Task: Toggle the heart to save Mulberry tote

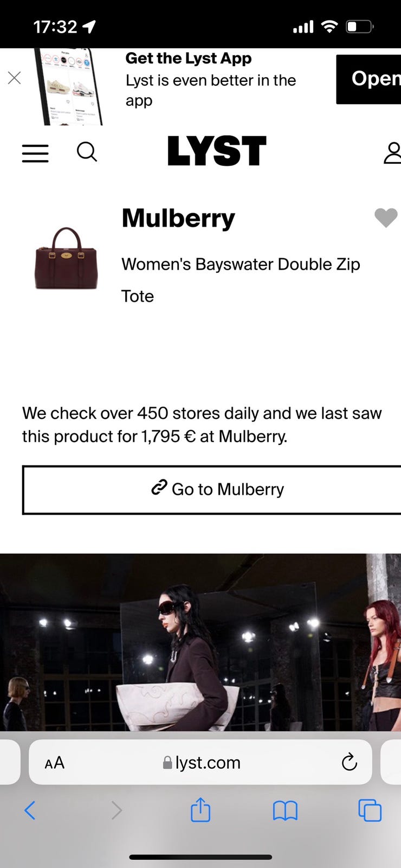Action: click(386, 218)
